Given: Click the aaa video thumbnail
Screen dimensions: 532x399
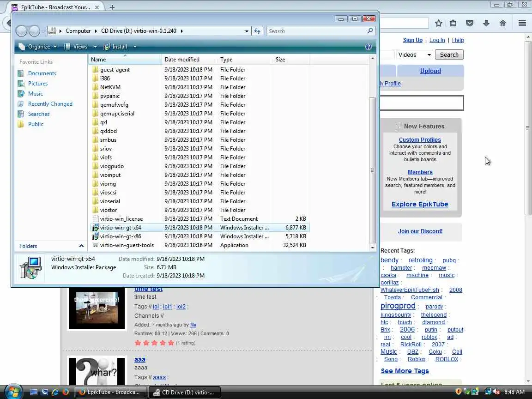Looking at the screenshot, I should point(97,371).
